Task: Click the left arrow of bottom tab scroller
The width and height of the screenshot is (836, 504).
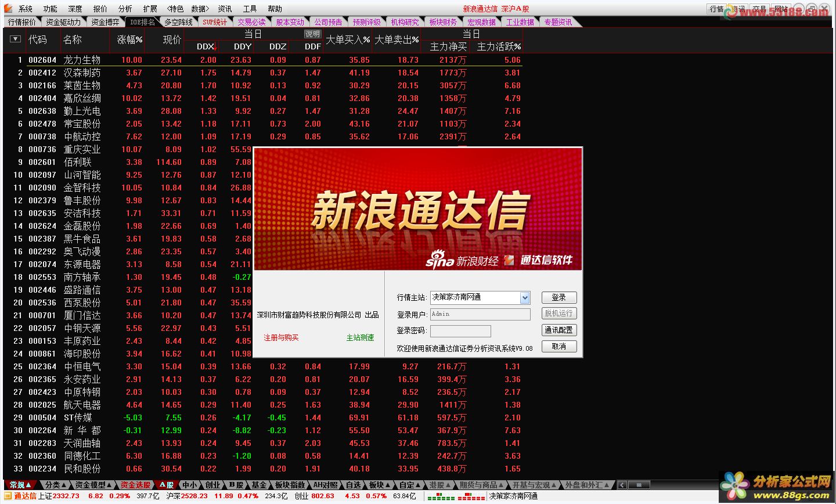Action: [622, 485]
